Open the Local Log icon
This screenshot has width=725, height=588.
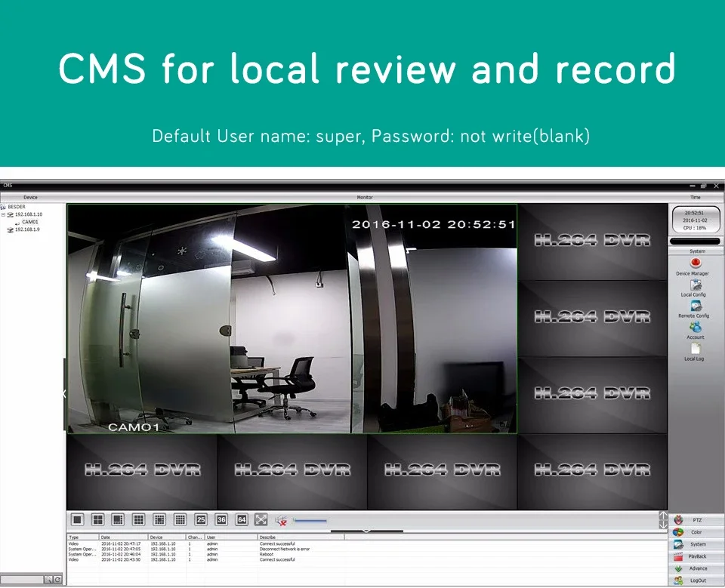point(694,349)
